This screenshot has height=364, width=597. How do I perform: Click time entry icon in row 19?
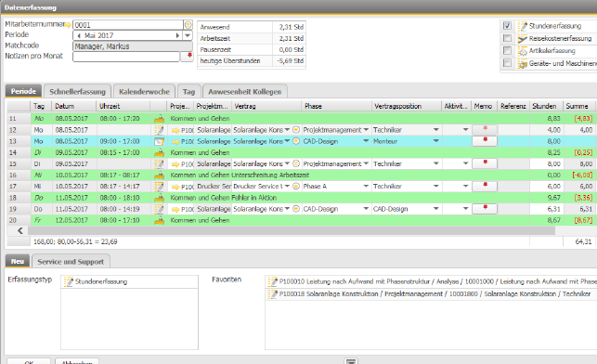pos(159,209)
